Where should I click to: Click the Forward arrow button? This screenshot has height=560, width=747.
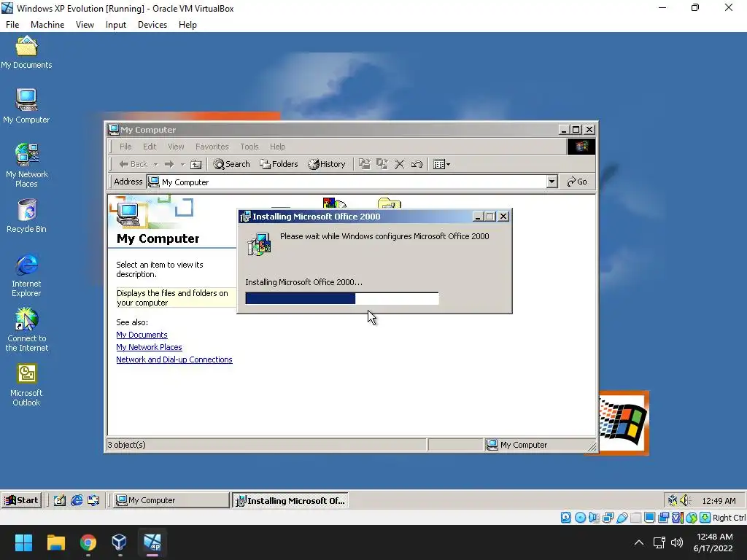[x=169, y=164]
